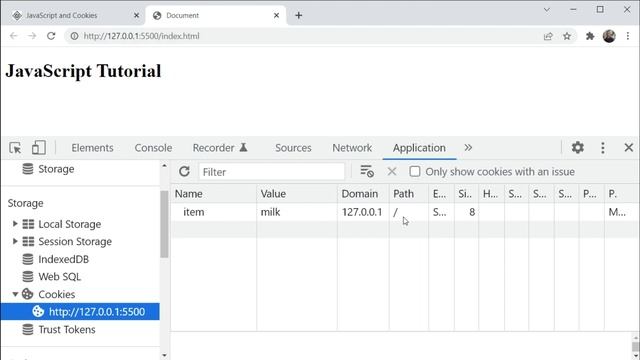Viewport: 640px width, 360px height.
Task: Enable Only show cookies with an issue
Action: point(415,171)
